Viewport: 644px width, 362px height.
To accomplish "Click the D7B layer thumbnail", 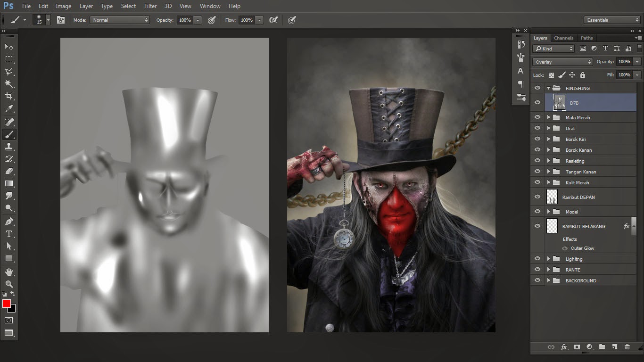I will pyautogui.click(x=560, y=102).
